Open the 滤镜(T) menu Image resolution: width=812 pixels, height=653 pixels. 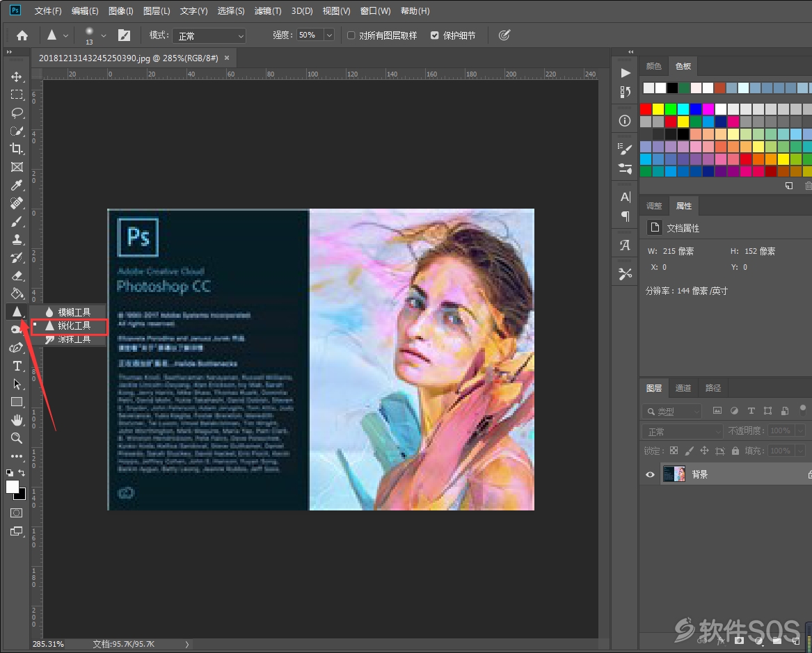(268, 11)
